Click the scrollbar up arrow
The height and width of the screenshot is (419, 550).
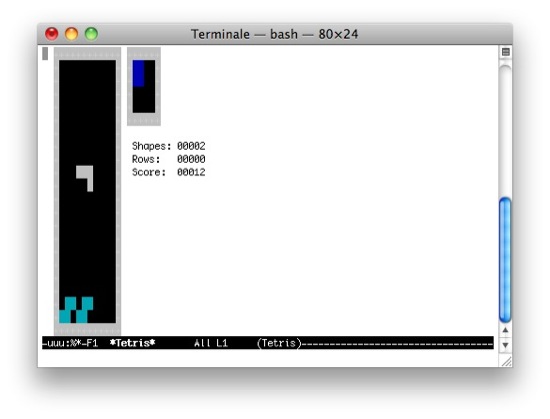coord(505,330)
